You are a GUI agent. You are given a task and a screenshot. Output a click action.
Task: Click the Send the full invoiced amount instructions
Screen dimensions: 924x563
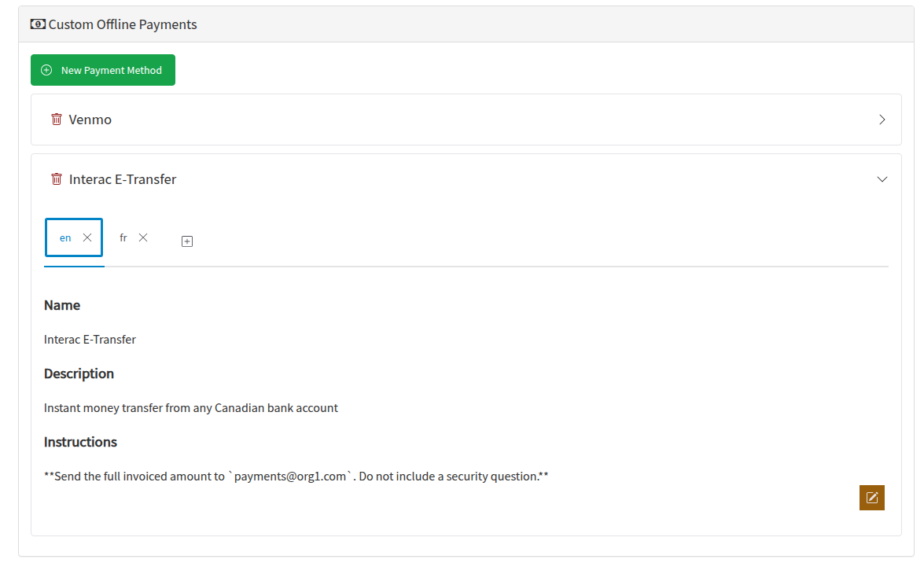296,477
